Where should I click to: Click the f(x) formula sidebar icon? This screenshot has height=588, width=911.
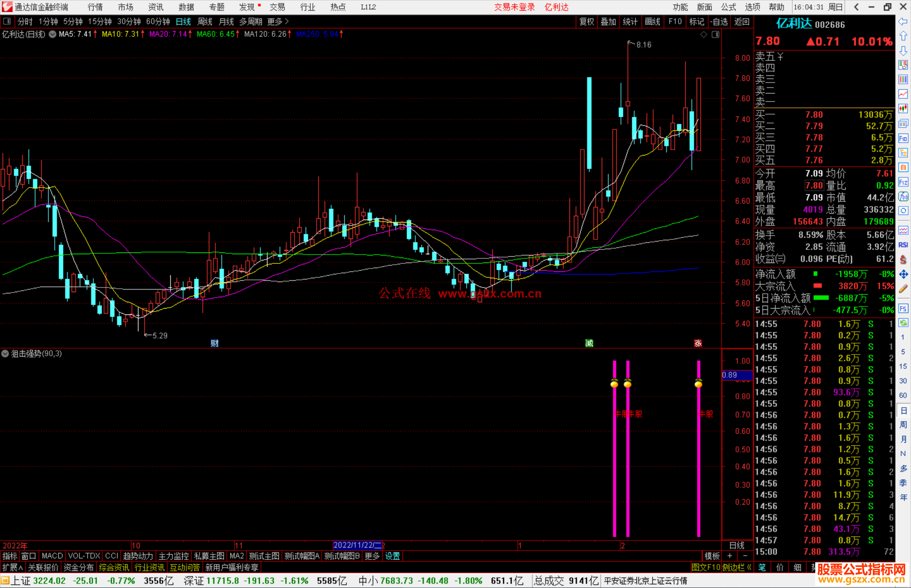[x=903, y=196]
